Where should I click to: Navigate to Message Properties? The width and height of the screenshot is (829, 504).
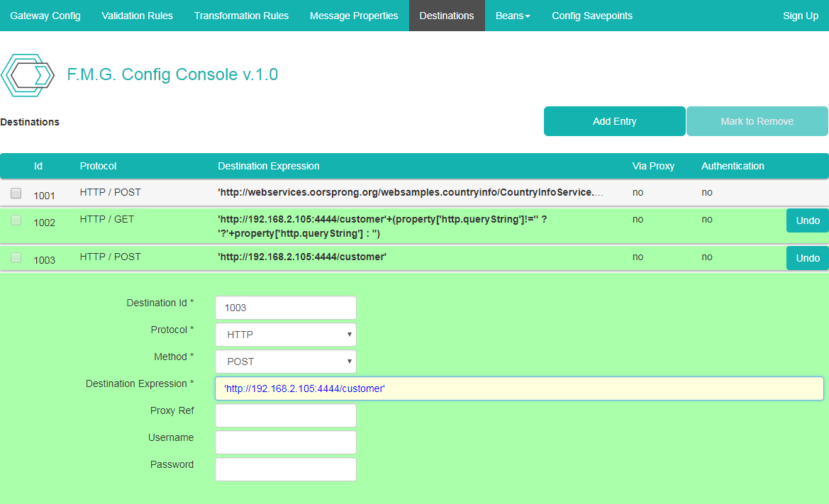pyautogui.click(x=354, y=16)
